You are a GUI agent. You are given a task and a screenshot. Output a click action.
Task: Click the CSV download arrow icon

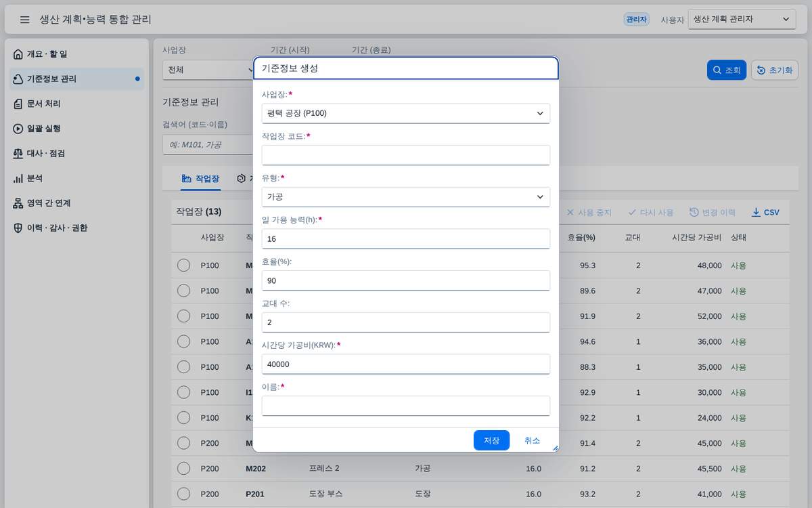[756, 213]
